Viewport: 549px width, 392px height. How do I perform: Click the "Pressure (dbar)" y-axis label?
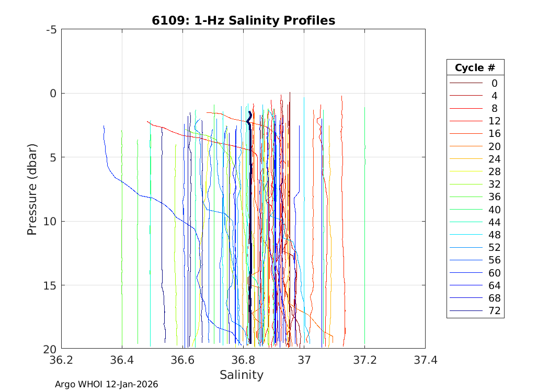click(32, 188)
